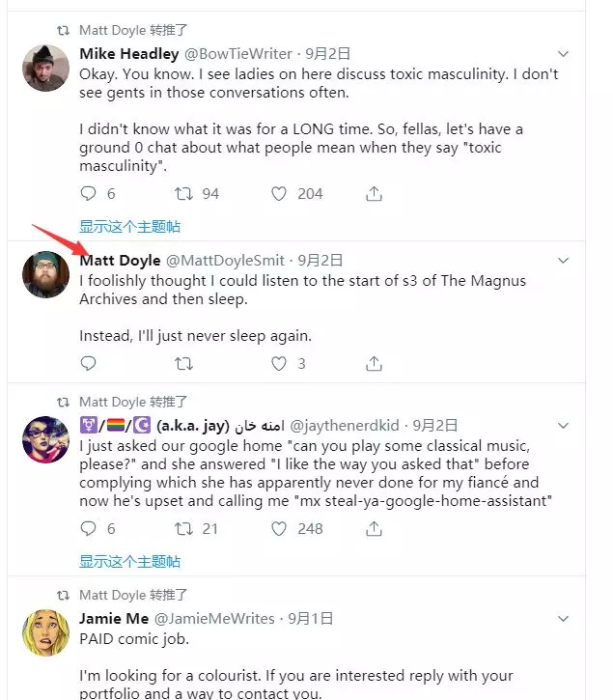Like Mike Headley's tweet with 204 likes
The height and width of the screenshot is (700, 613).
pyautogui.click(x=279, y=194)
